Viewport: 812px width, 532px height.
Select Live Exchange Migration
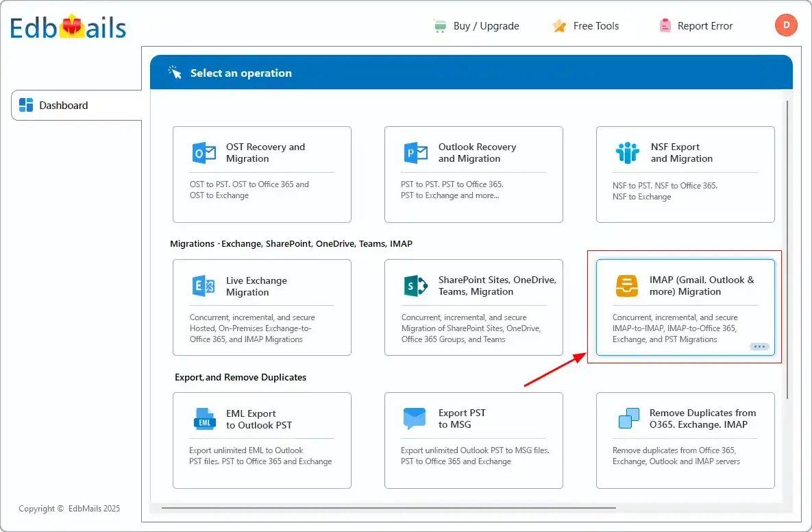point(262,308)
